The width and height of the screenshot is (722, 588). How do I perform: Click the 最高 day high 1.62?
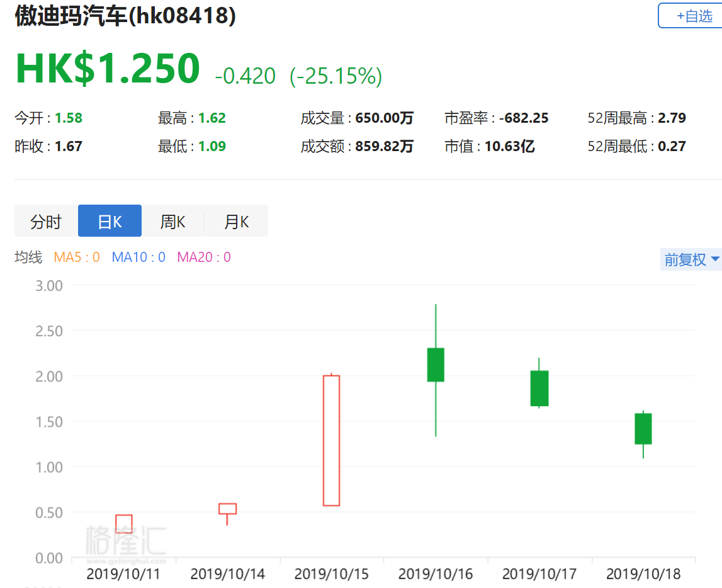(212, 118)
